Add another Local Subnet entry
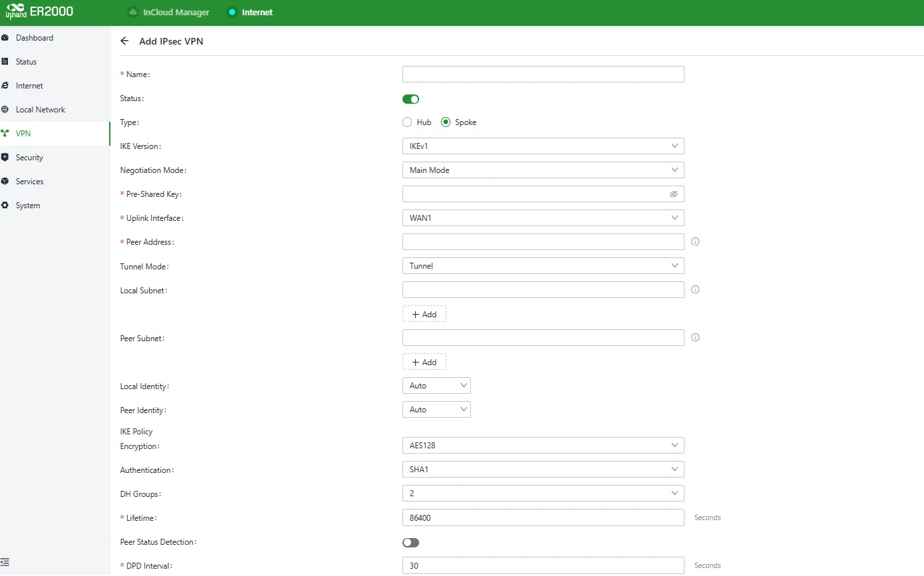924x576 pixels. coord(424,314)
